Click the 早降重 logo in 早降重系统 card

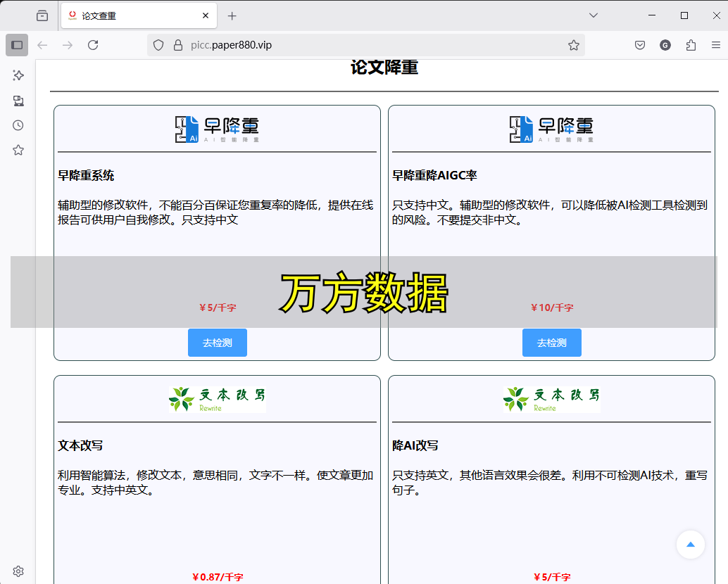218,129
